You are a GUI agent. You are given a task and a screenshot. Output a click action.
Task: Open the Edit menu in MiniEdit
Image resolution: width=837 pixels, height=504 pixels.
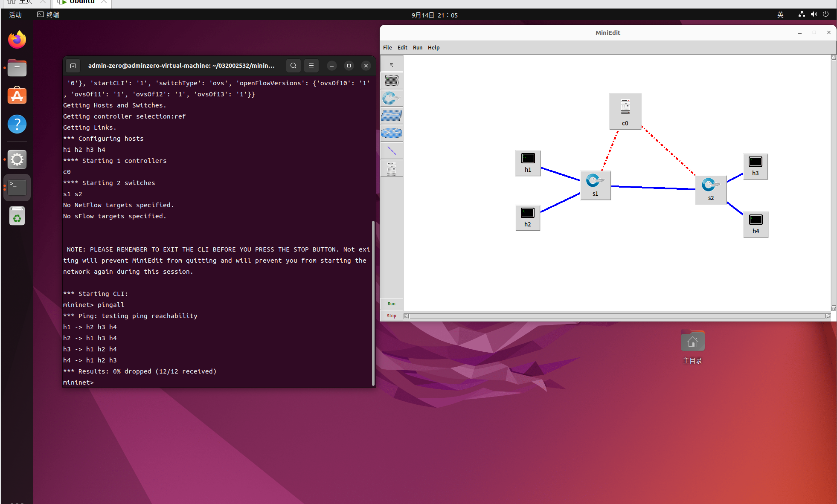coord(402,47)
